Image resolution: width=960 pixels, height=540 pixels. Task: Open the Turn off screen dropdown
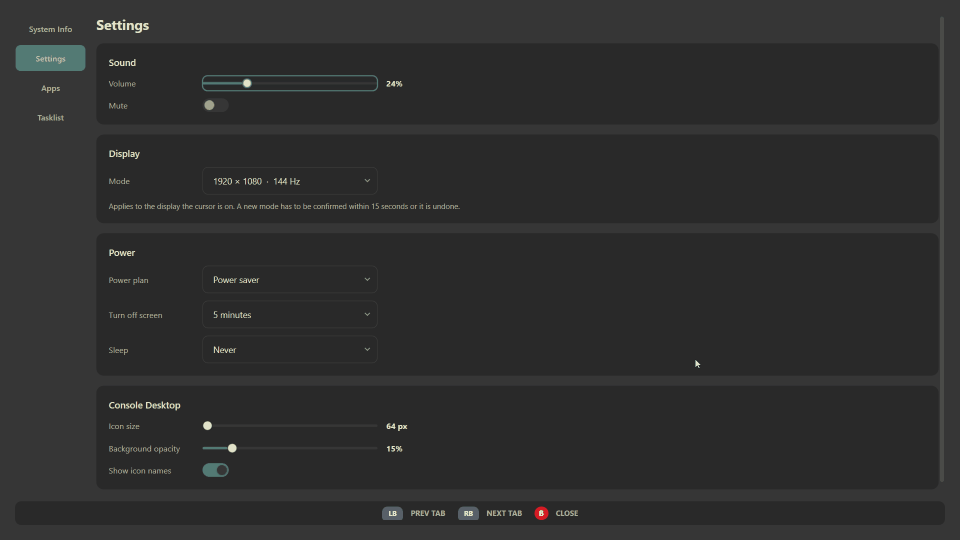coord(290,315)
